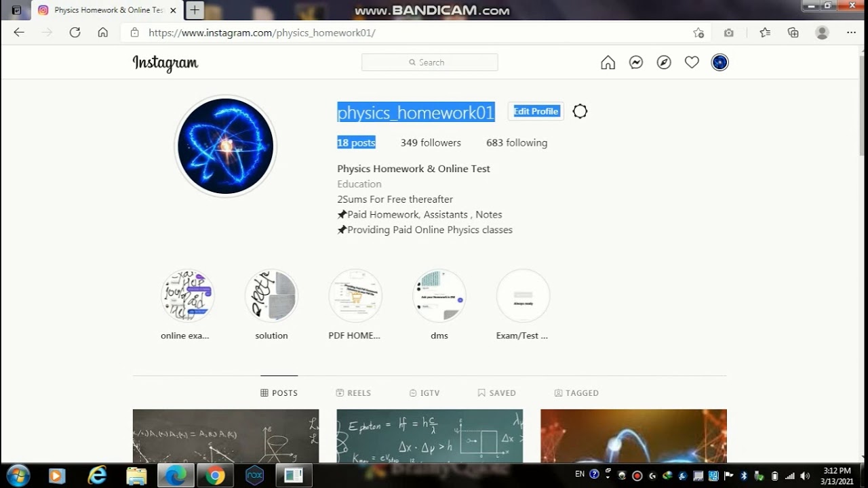Screen dimensions: 868x488
Task: Click the 'Physics Homework & Online Test' profile name
Action: pyautogui.click(x=414, y=169)
